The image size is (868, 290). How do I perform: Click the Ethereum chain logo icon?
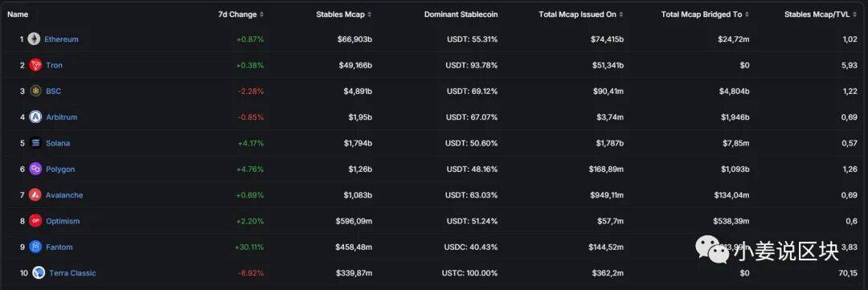(34, 39)
